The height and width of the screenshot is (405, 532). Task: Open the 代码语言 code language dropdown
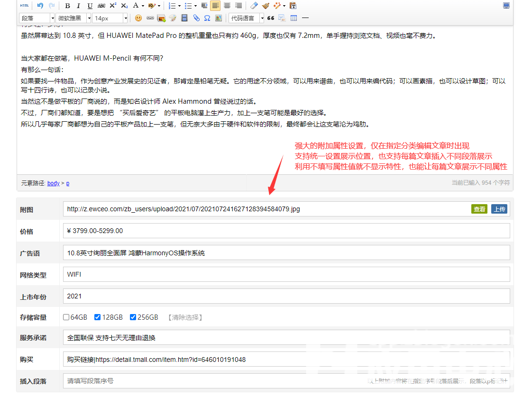click(x=246, y=18)
